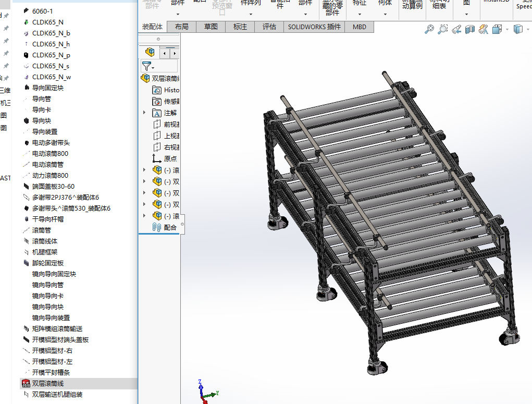
Task: Open the MBD tab
Action: [x=359, y=27]
